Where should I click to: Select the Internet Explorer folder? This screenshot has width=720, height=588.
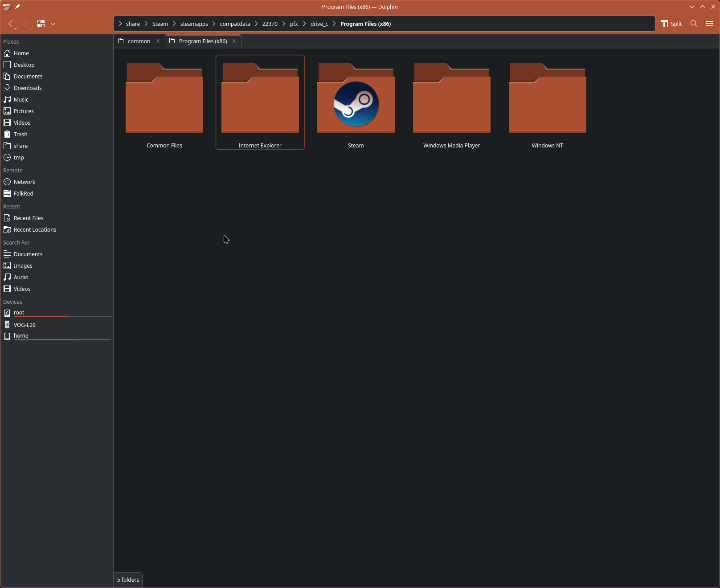tap(260, 102)
